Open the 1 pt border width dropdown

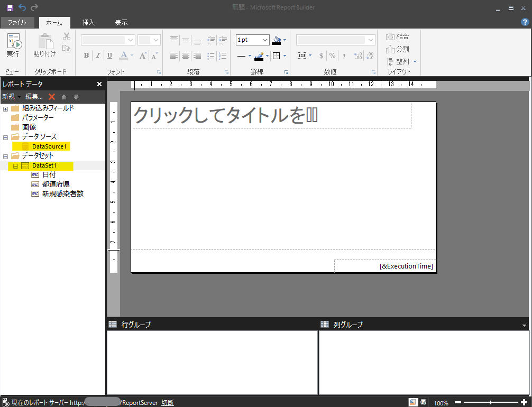tap(265, 40)
